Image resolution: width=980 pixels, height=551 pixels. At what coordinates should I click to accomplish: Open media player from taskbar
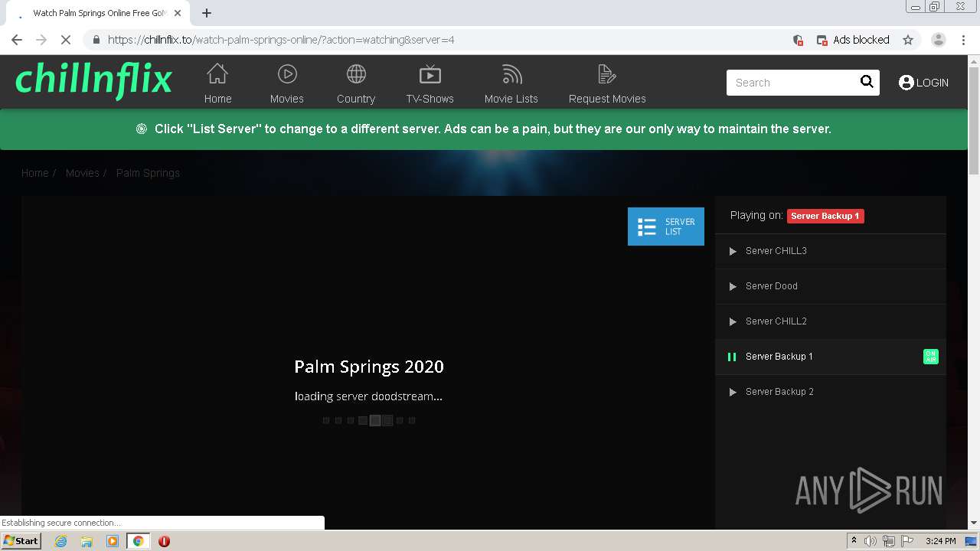click(112, 541)
